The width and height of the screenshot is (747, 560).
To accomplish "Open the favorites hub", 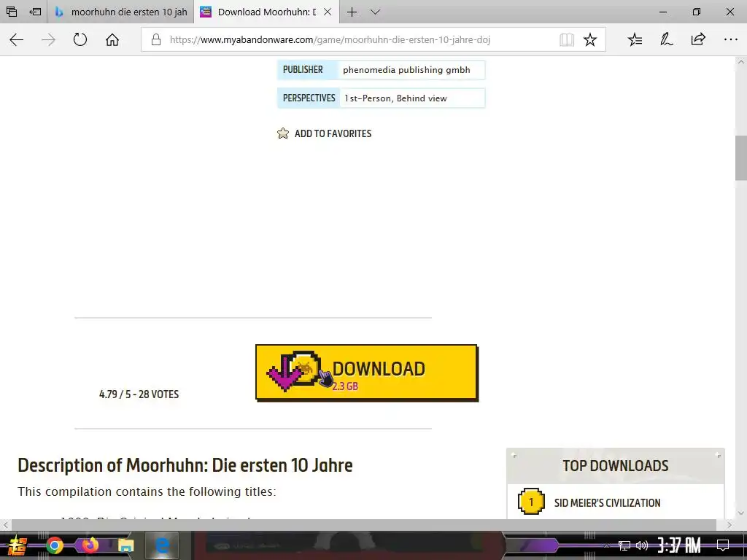I will 635,39.
